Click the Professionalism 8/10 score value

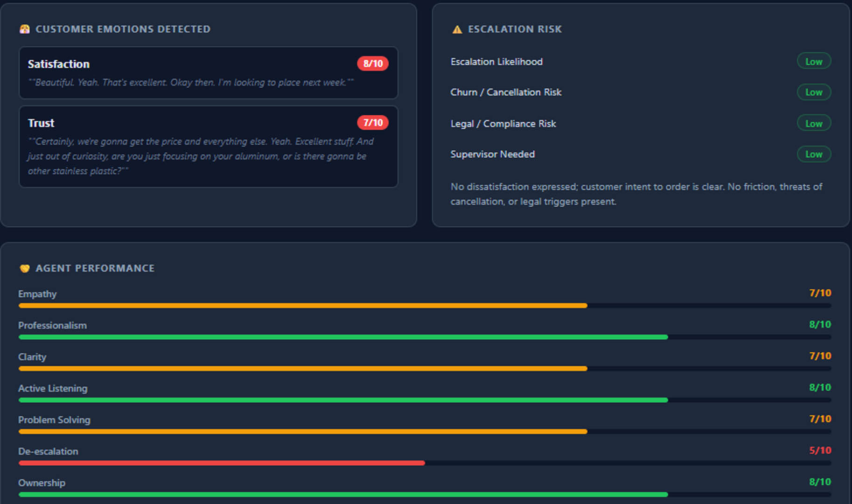[820, 324]
